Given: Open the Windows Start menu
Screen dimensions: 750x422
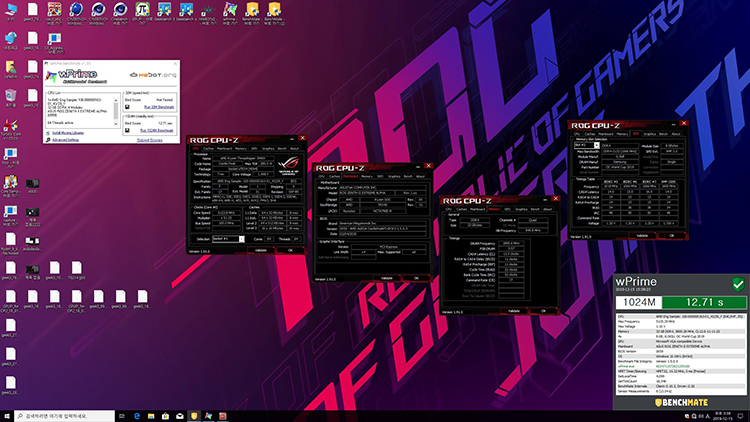Looking at the screenshot, I should pos(7,416).
